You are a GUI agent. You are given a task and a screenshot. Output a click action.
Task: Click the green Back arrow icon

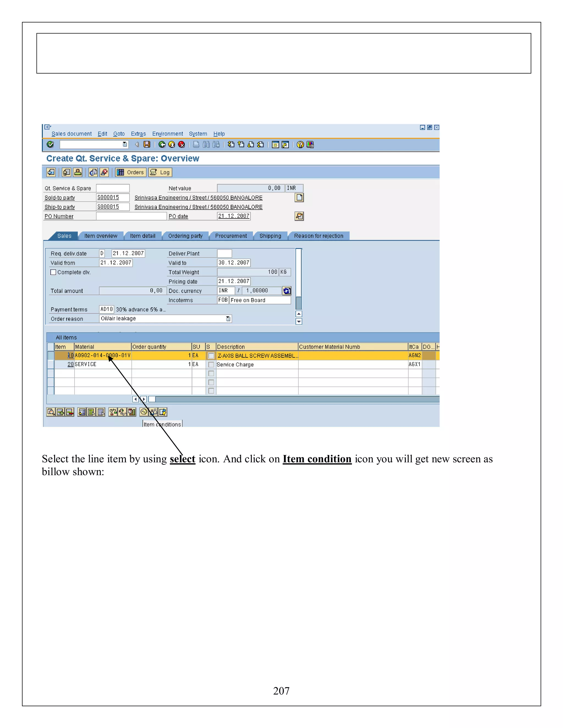[x=162, y=144]
